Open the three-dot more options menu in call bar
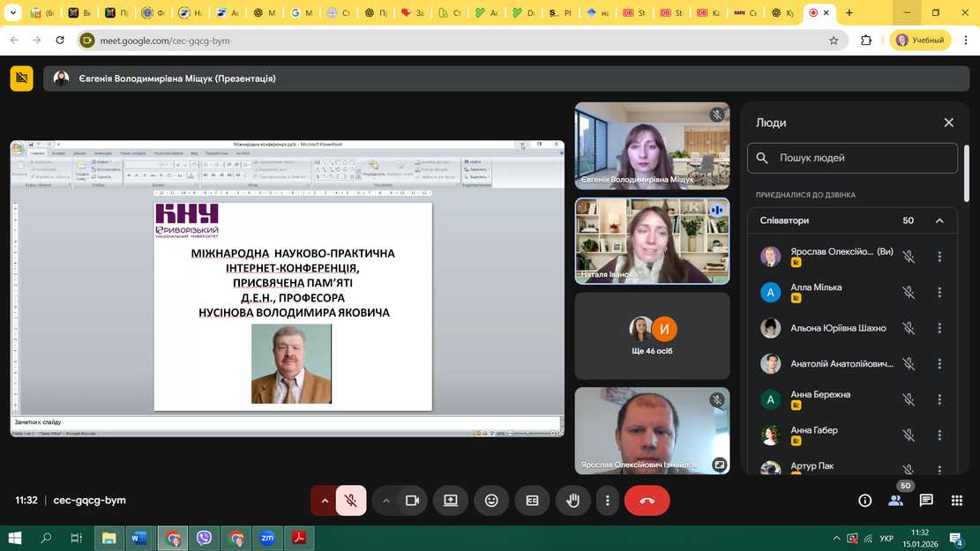Viewport: 980px width, 551px height. [x=607, y=501]
